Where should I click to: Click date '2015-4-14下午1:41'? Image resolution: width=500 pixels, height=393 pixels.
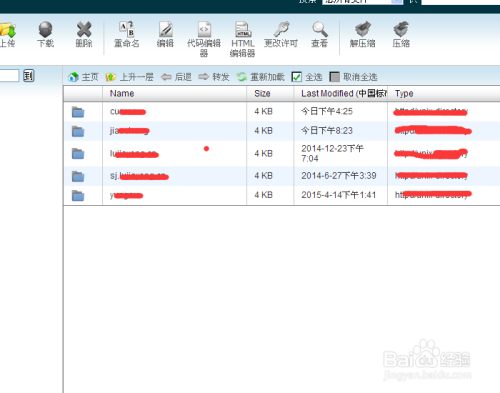coord(339,195)
